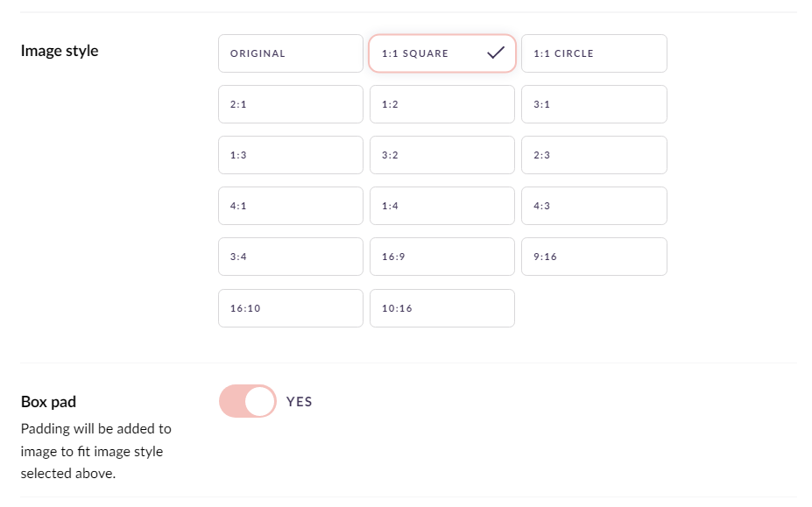Click the checkmark on 1:1 Square option

496,53
